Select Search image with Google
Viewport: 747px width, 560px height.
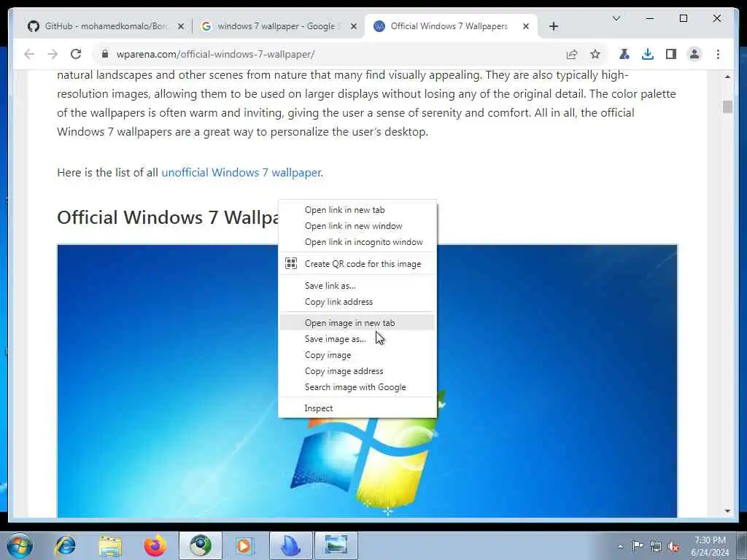tap(357, 387)
